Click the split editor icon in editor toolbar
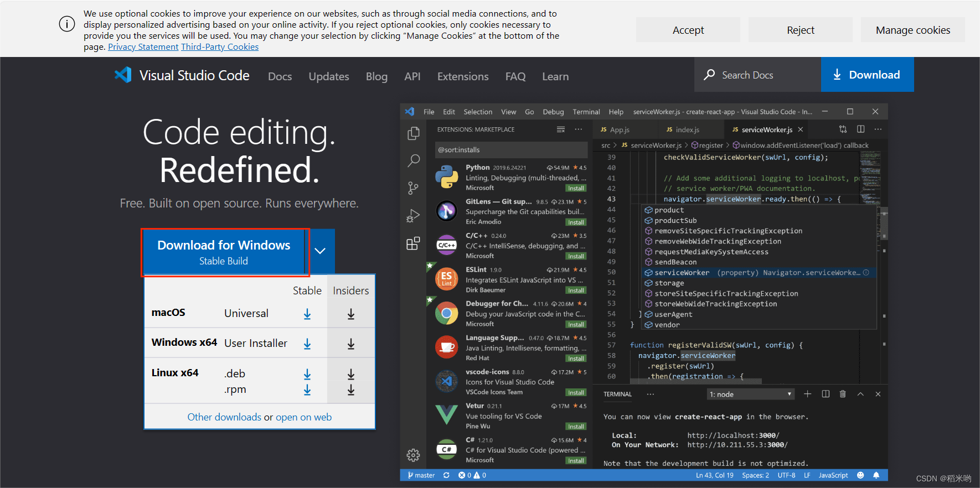980x488 pixels. tap(860, 129)
